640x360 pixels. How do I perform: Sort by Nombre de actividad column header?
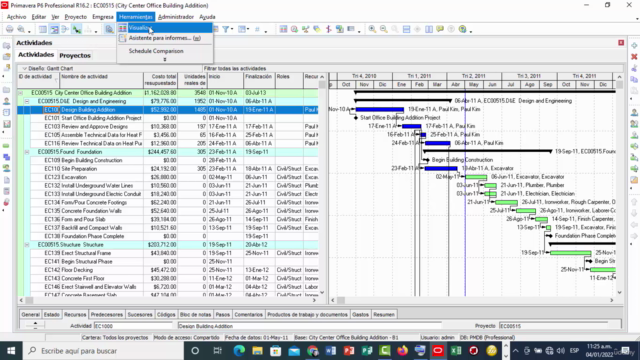102,80
